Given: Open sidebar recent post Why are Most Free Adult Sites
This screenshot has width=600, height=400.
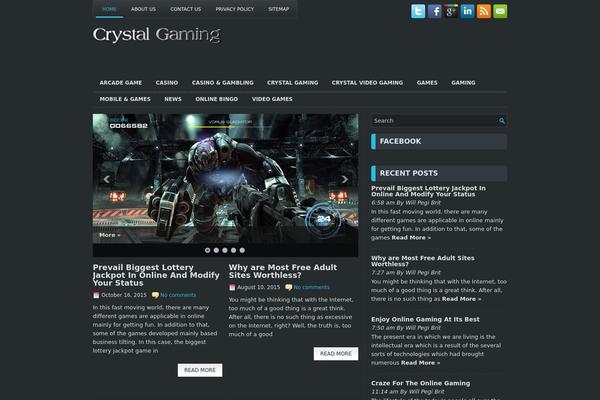Looking at the screenshot, I should click(422, 261).
